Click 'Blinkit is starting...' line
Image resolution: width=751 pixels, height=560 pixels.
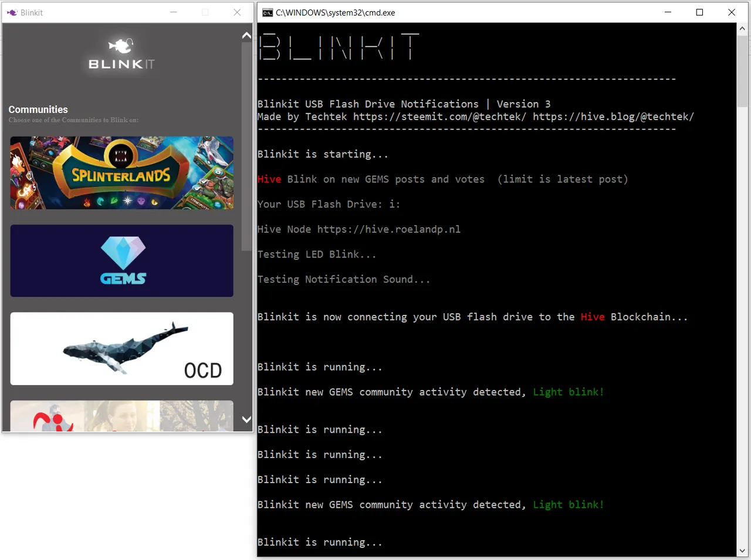pos(323,154)
